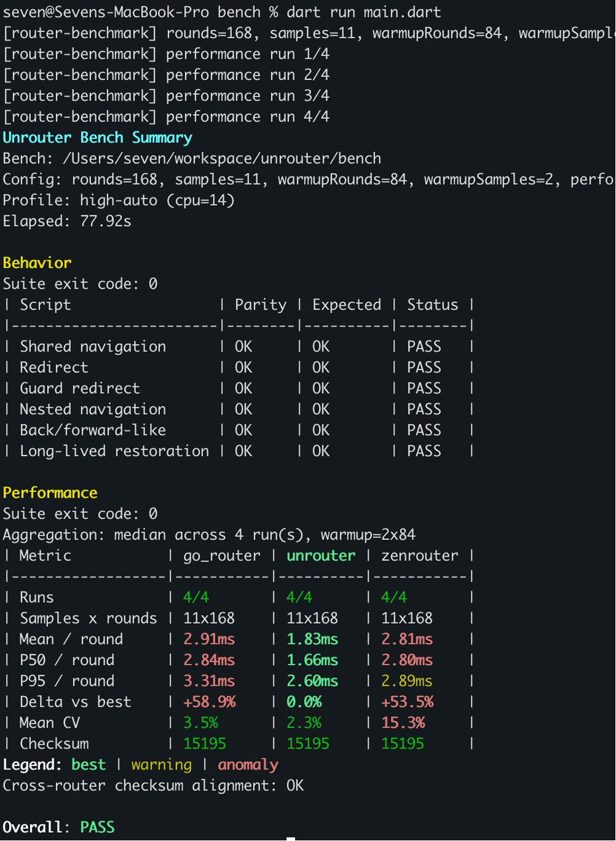Click 'Cross-router checksum alignment: OK' line
Image resolution: width=616 pixels, height=841 pixels.
click(x=153, y=786)
